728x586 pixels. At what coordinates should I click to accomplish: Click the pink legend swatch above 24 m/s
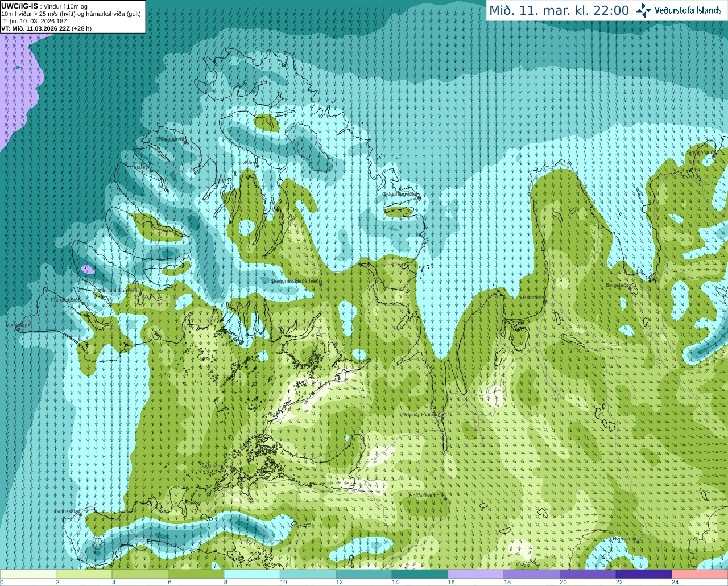point(700,574)
